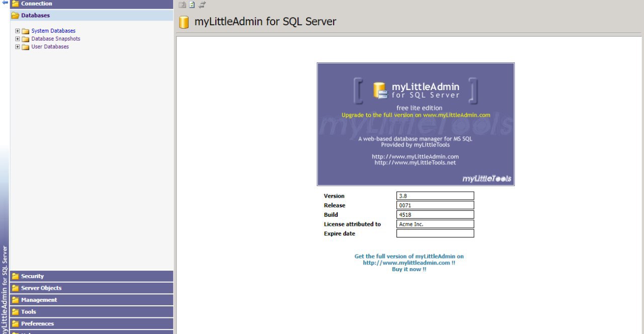The height and width of the screenshot is (334, 644).
Task: Click the myLittleAdmin logo in the banner
Action: (x=416, y=91)
